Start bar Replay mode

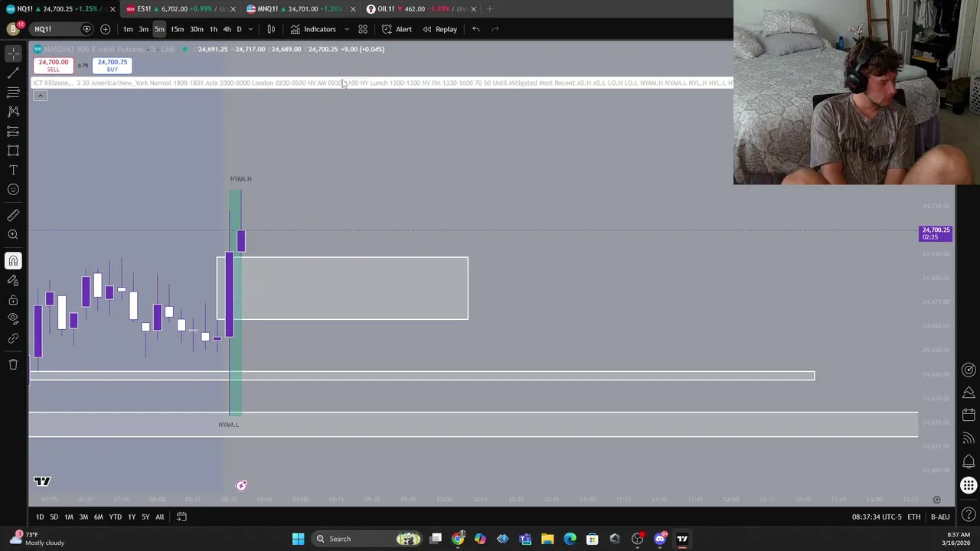tap(439, 29)
